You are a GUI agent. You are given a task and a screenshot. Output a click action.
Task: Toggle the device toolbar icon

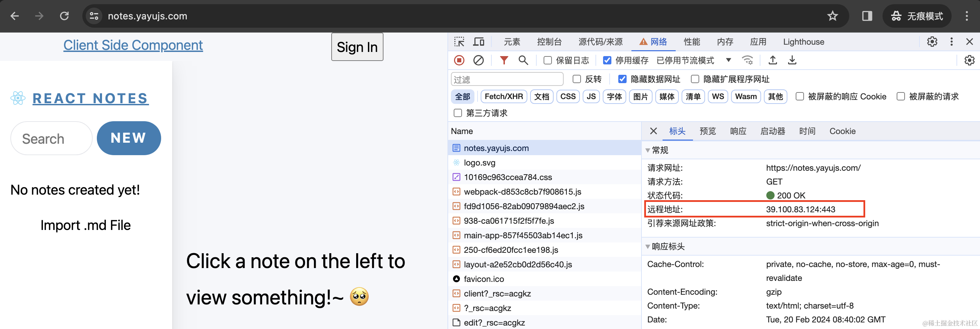point(479,42)
